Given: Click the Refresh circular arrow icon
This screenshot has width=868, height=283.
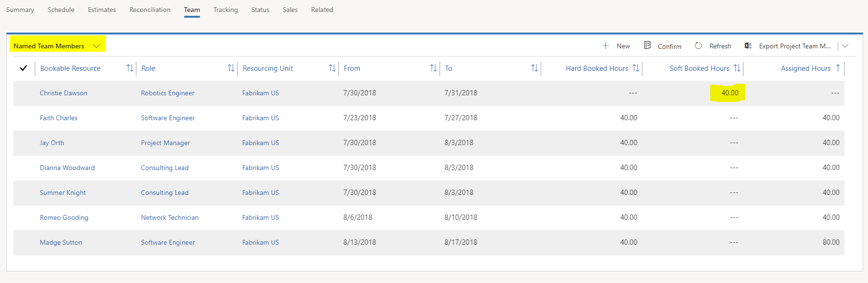Looking at the screenshot, I should point(698,45).
